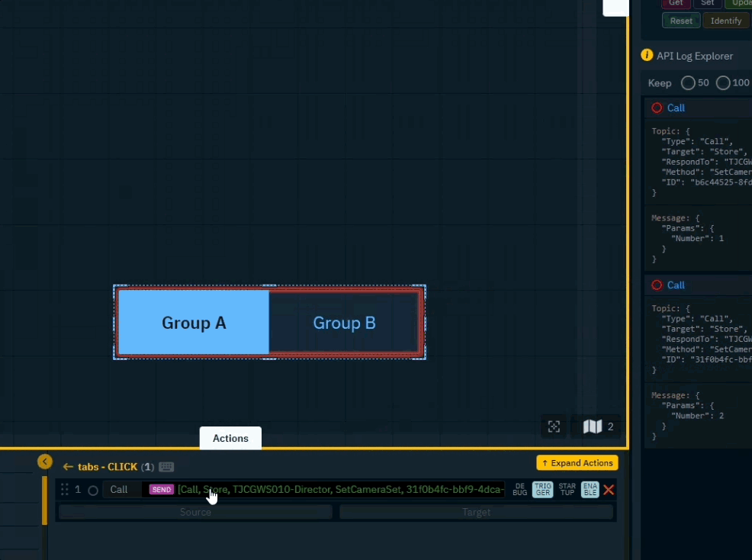Delete action 1 with the red X icon

[x=609, y=490]
